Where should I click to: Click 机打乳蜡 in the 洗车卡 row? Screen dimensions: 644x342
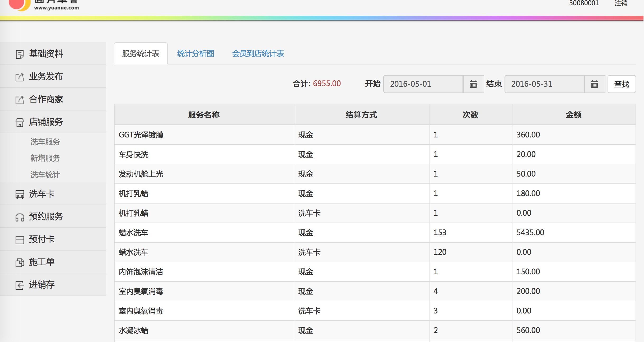pyautogui.click(x=133, y=213)
